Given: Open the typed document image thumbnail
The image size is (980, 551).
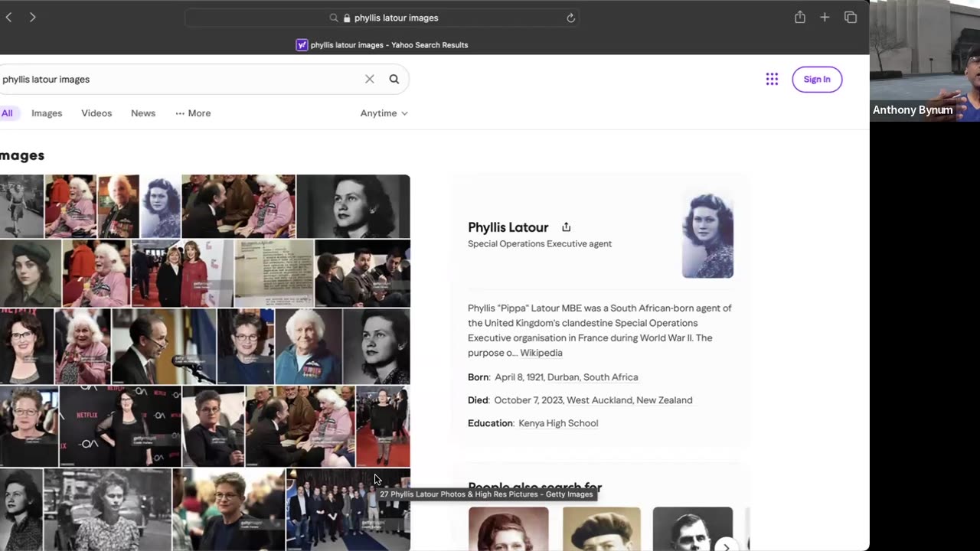Looking at the screenshot, I should coord(274,273).
